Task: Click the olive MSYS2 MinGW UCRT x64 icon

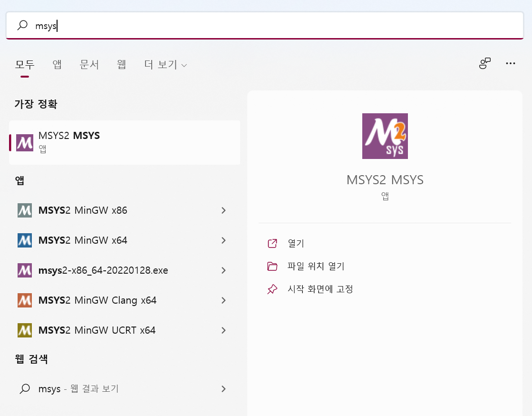Action: [25, 330]
